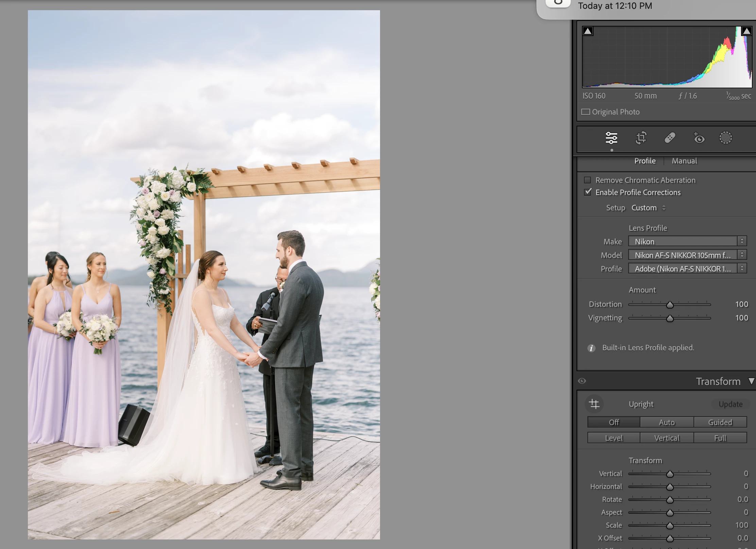This screenshot has height=549, width=756.
Task: Select the Healing bandage tool
Action: pos(670,138)
